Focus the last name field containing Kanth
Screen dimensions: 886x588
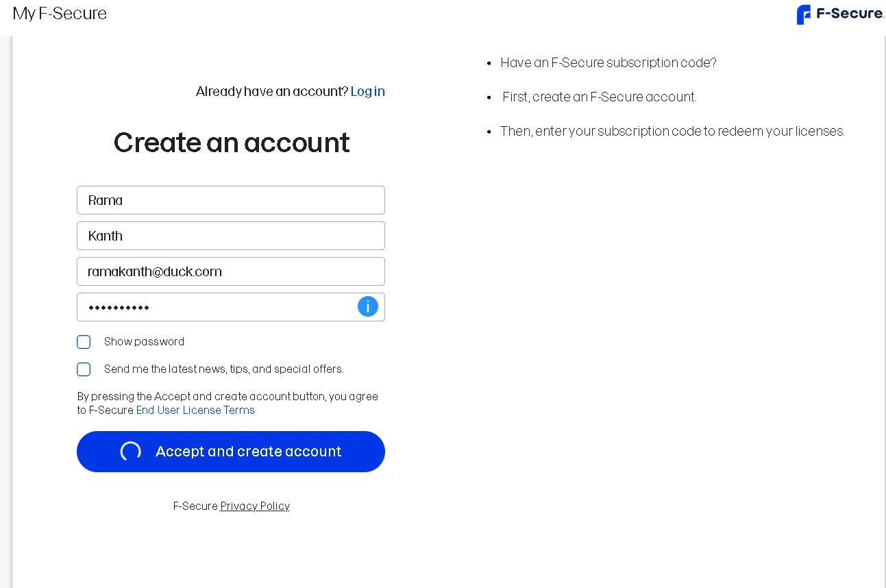pos(230,236)
